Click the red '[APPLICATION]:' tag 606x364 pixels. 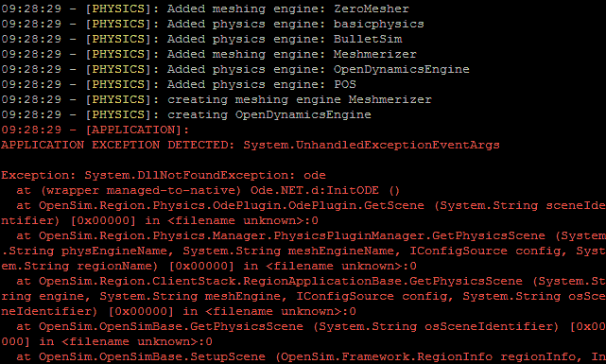point(137,130)
